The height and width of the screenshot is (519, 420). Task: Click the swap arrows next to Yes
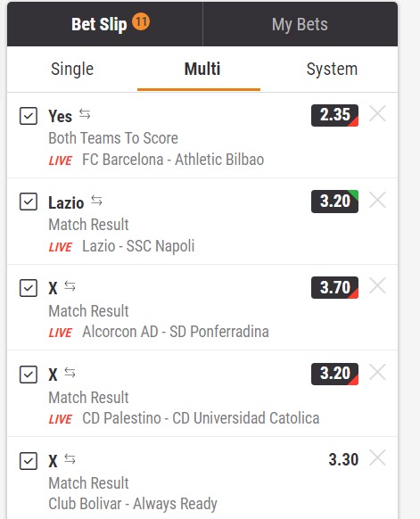(85, 114)
